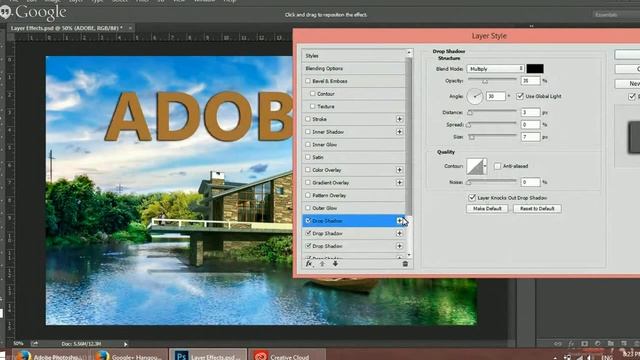
Task: Click the Size slider track
Action: tap(492, 136)
